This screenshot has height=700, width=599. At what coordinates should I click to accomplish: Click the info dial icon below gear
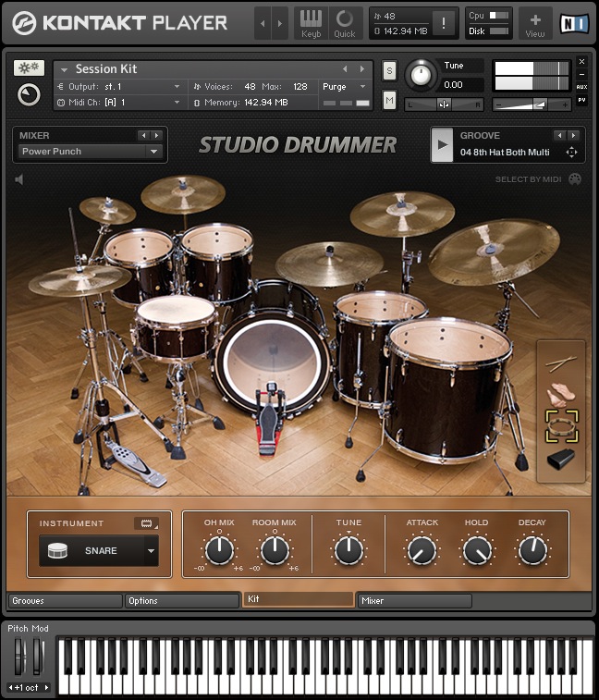click(x=29, y=94)
